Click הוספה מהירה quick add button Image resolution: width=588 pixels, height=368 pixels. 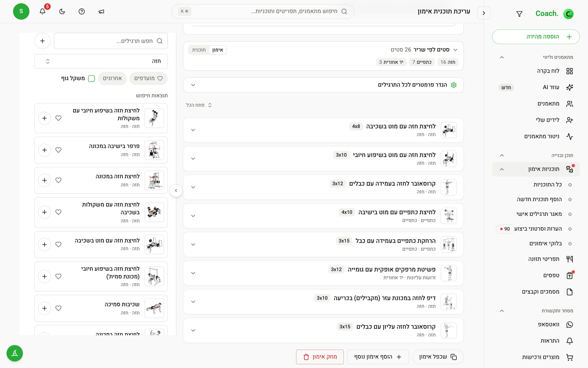[x=536, y=37]
